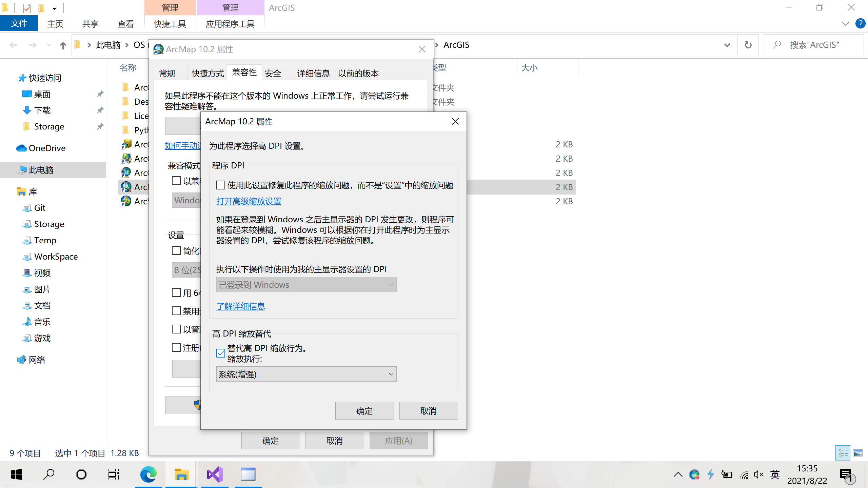
Task: Switch to the 以前的版本 tab
Action: pos(358,73)
